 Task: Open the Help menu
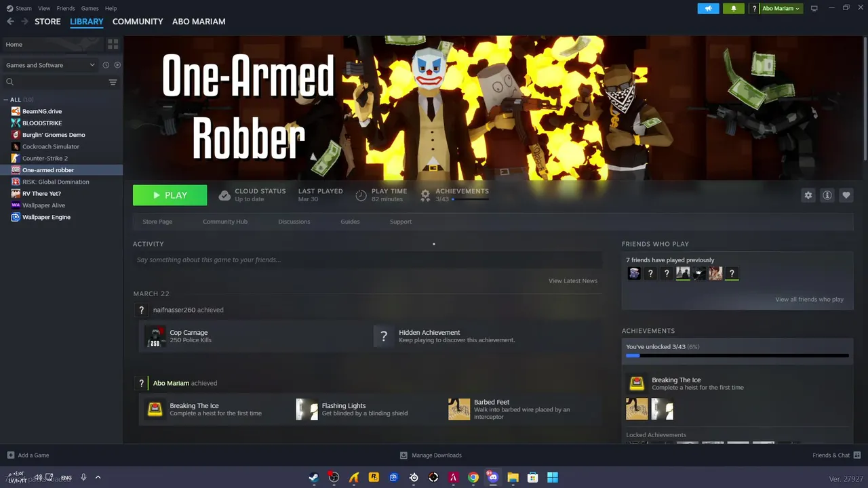(x=111, y=8)
